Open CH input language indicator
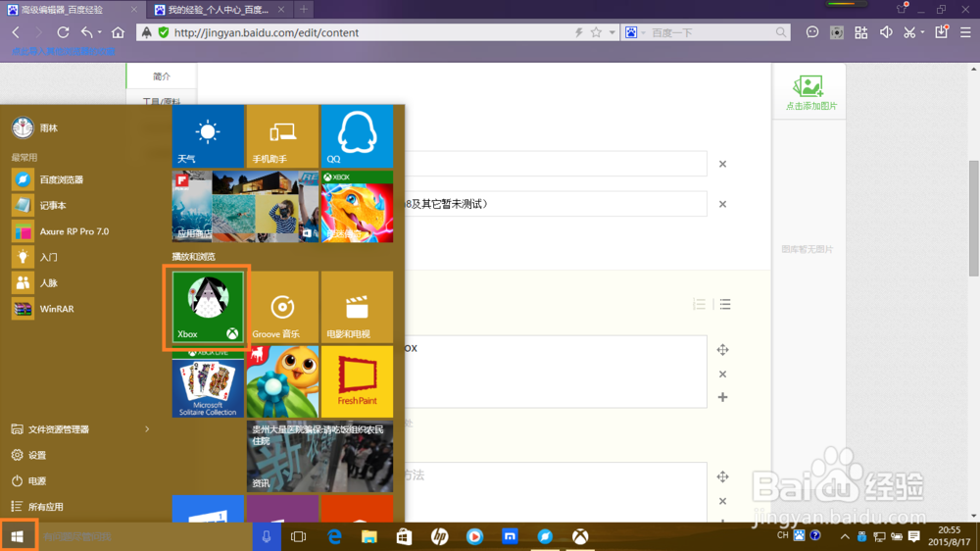The height and width of the screenshot is (551, 980). (x=782, y=535)
